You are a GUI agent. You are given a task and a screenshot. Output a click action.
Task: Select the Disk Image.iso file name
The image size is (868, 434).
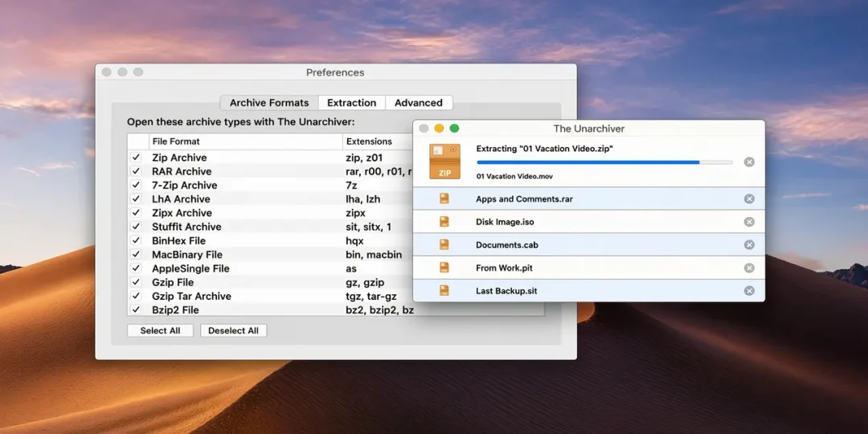(x=505, y=222)
